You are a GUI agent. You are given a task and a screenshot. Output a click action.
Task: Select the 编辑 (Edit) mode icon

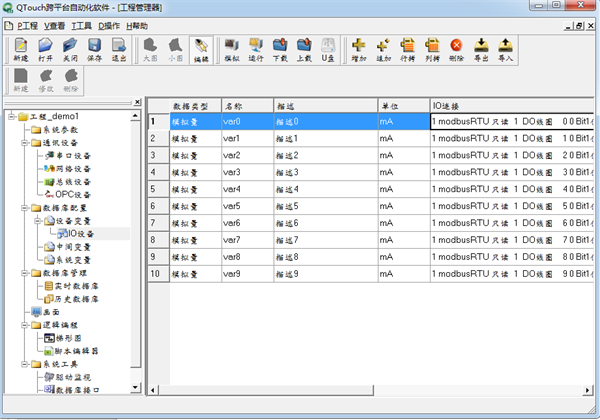[200, 49]
